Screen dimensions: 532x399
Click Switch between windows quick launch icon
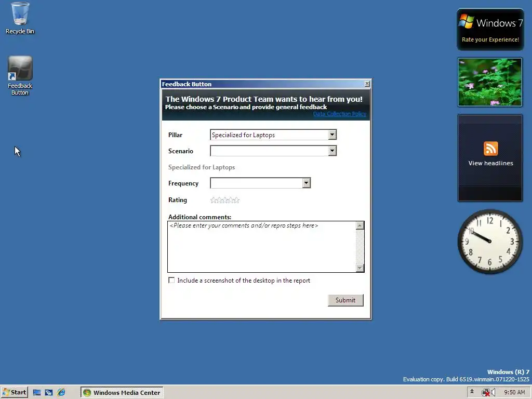tap(49, 393)
